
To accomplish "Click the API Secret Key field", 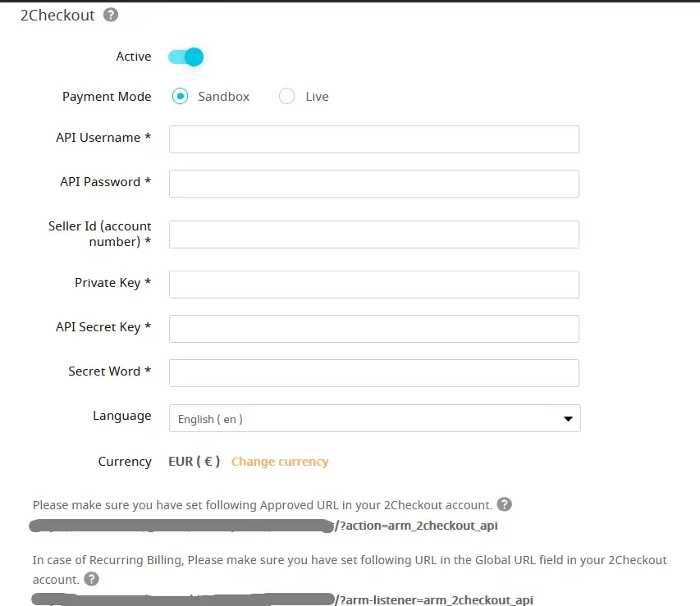I will [x=374, y=329].
